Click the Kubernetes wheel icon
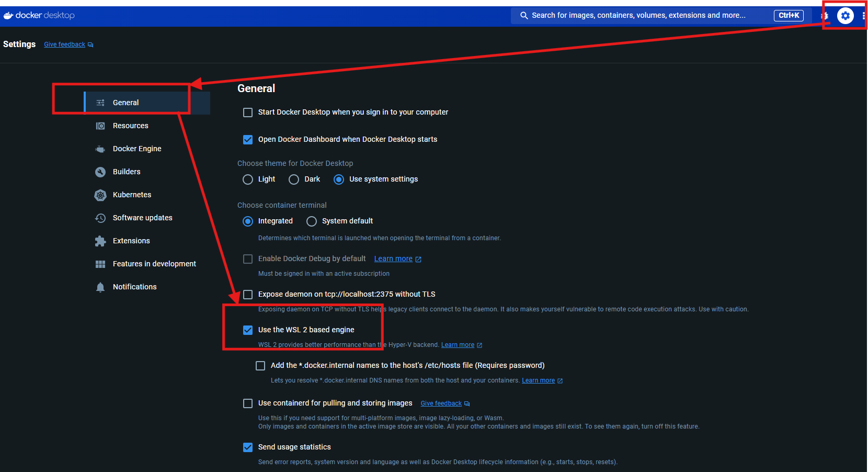Image resolution: width=868 pixels, height=472 pixels. [100, 195]
